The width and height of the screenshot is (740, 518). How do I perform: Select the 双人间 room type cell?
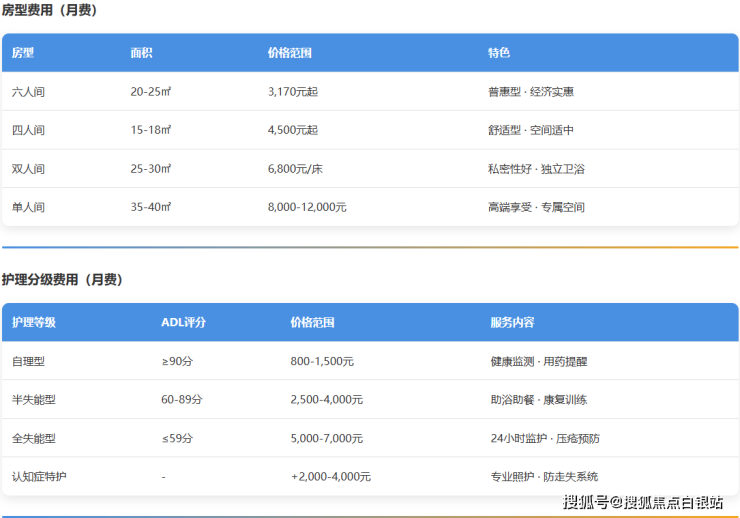pos(28,169)
